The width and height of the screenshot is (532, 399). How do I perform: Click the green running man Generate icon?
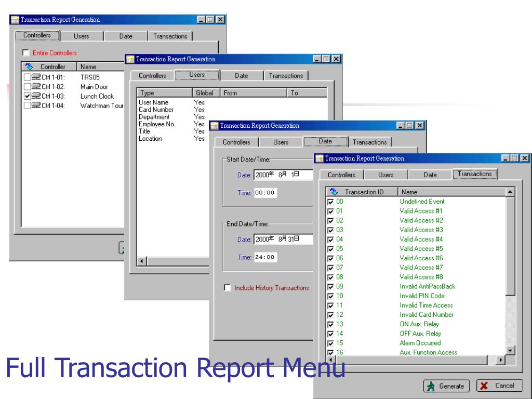tap(431, 386)
